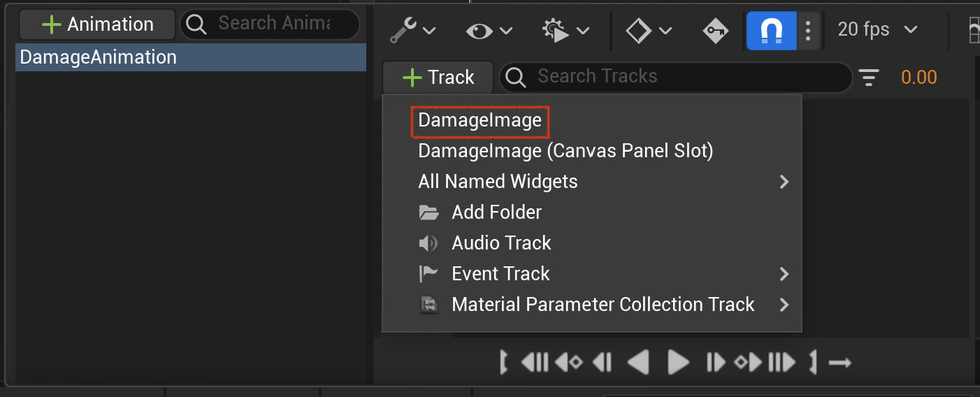The width and height of the screenshot is (980, 397).
Task: Click the track filter icon
Action: point(869,77)
